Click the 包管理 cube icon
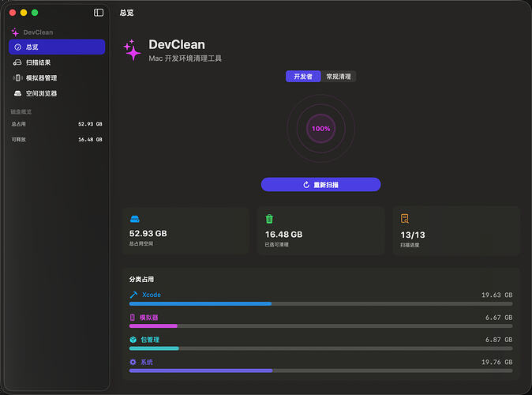Image resolution: width=532 pixels, height=395 pixels. click(133, 340)
